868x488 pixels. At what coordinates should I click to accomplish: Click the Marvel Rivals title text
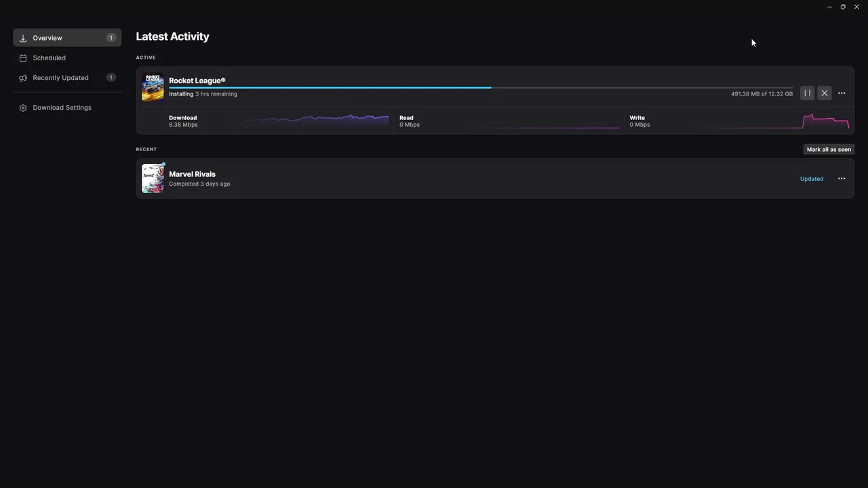pos(192,174)
